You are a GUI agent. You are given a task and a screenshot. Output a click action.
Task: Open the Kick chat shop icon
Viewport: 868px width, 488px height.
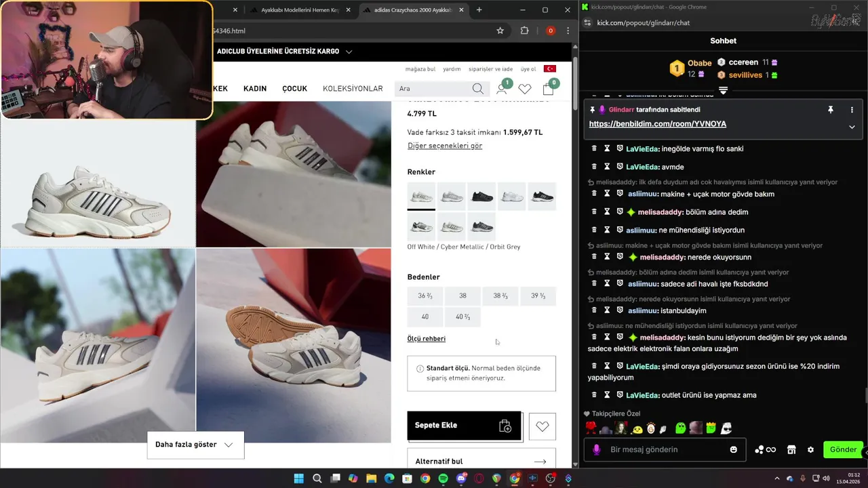[791, 449]
